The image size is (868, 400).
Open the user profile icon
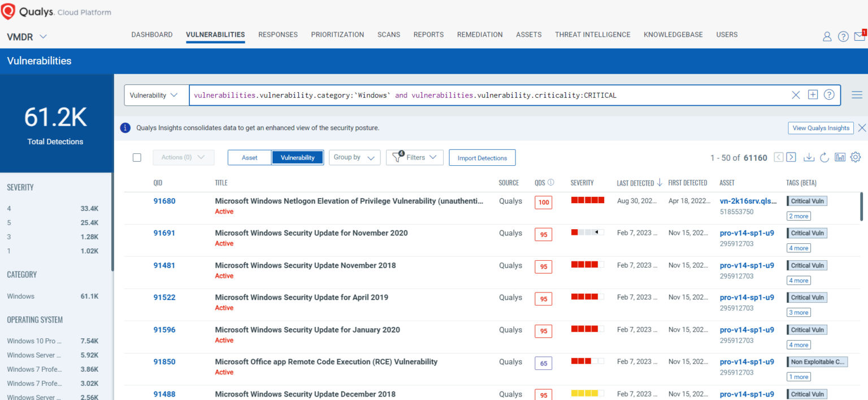click(x=827, y=36)
